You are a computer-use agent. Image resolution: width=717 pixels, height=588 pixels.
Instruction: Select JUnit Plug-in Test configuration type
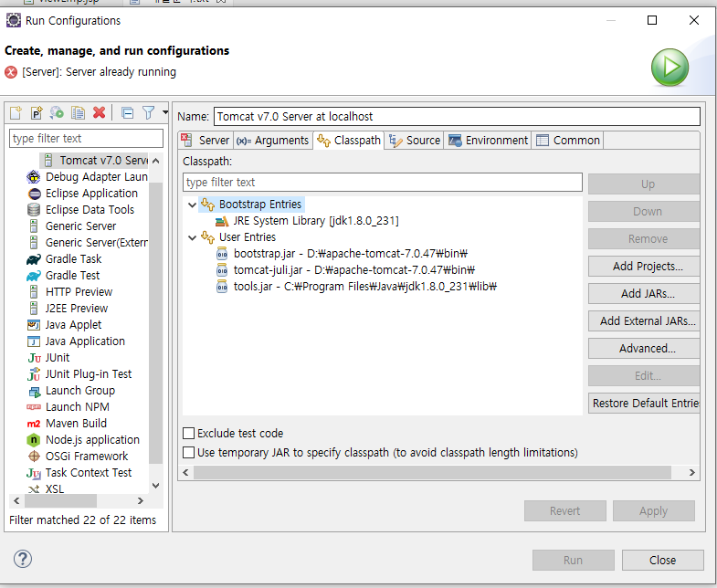79,374
